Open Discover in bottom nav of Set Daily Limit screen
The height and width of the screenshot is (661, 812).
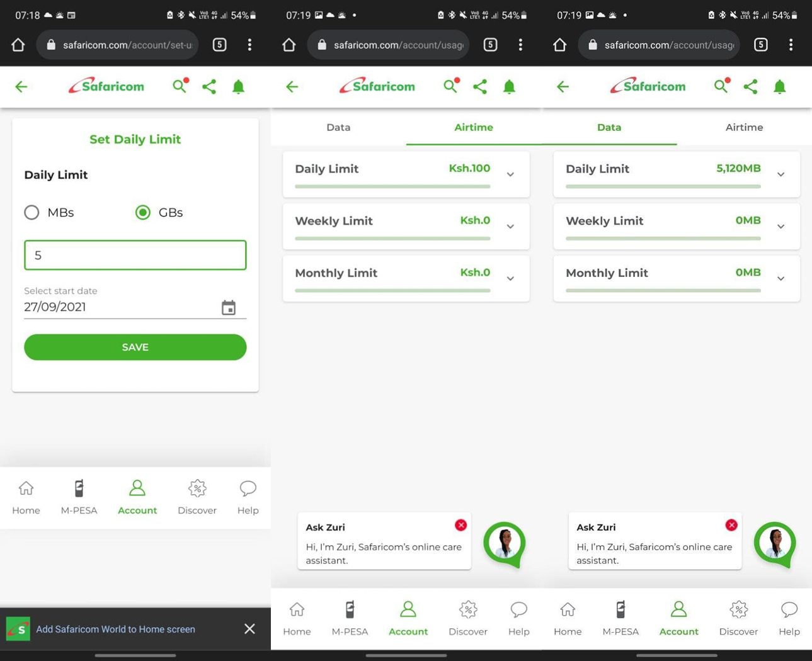coord(197,497)
